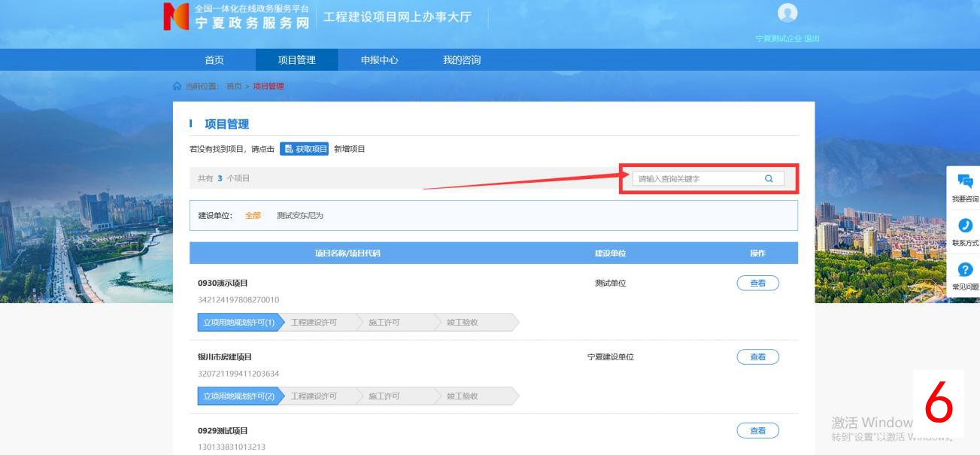Click the Ningxia government service portal logo
This screenshot has width=980, height=455.
176,17
